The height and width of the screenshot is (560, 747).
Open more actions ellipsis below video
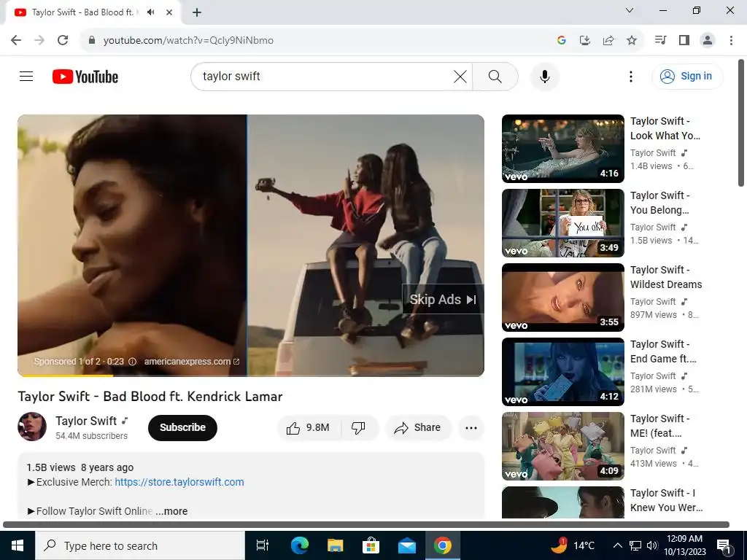click(x=471, y=427)
